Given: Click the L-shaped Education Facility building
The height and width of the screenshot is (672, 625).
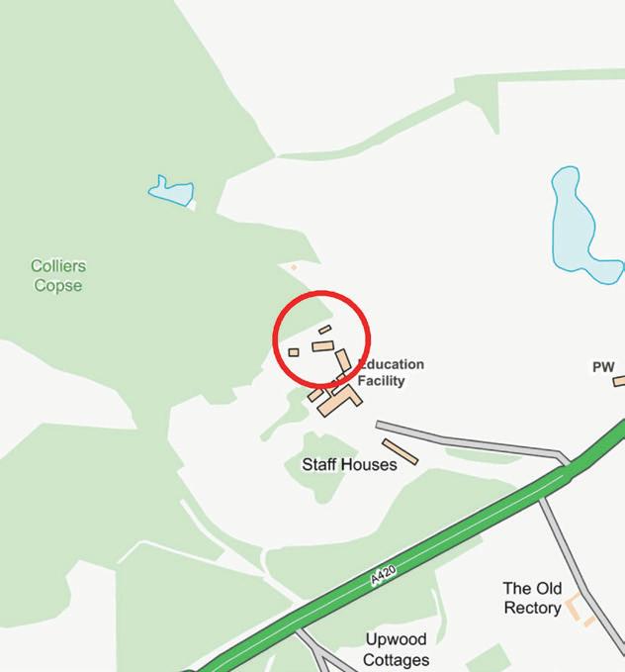Looking at the screenshot, I should tap(340, 400).
